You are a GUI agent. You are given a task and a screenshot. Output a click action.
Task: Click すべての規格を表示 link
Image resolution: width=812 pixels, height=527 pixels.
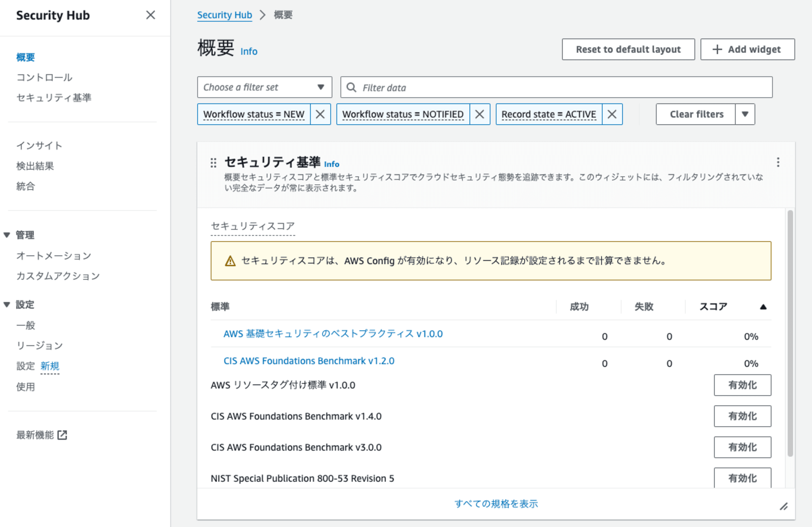pos(496,504)
